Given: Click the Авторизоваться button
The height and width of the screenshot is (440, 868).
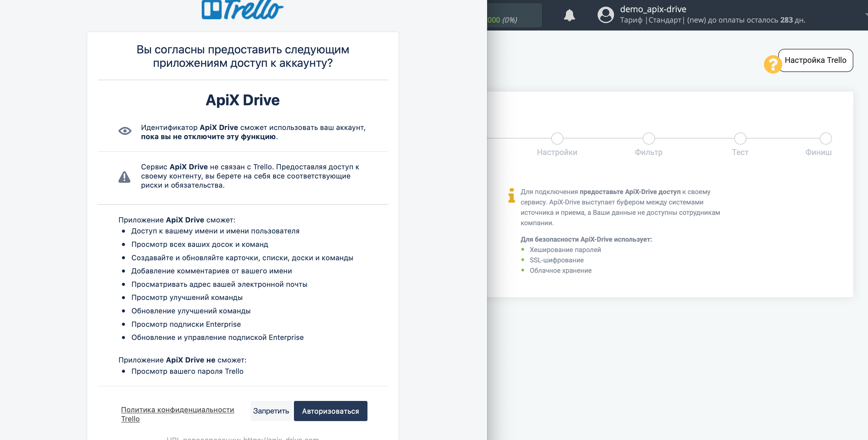Looking at the screenshot, I should click(x=330, y=411).
